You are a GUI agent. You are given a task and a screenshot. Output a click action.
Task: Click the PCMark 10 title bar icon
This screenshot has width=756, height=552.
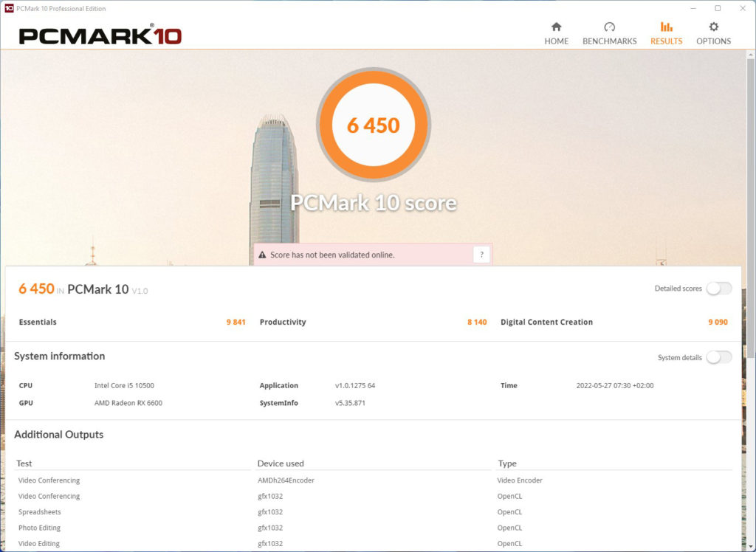8,8
